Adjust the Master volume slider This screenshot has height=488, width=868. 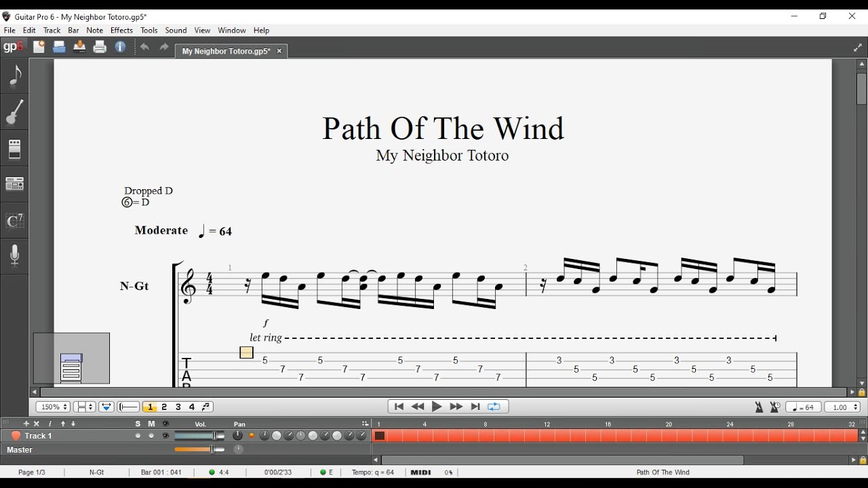pyautogui.click(x=200, y=449)
